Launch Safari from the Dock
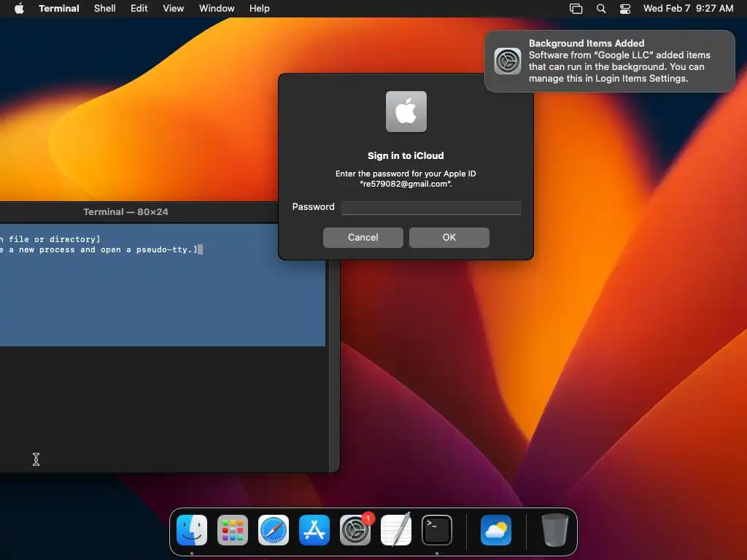This screenshot has height=560, width=747. click(x=274, y=530)
